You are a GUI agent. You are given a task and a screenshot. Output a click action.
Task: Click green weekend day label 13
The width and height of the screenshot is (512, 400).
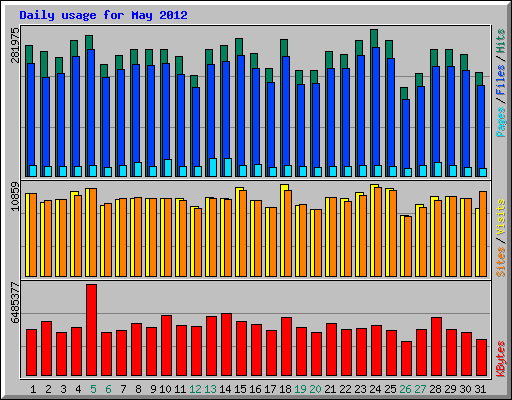coord(210,389)
